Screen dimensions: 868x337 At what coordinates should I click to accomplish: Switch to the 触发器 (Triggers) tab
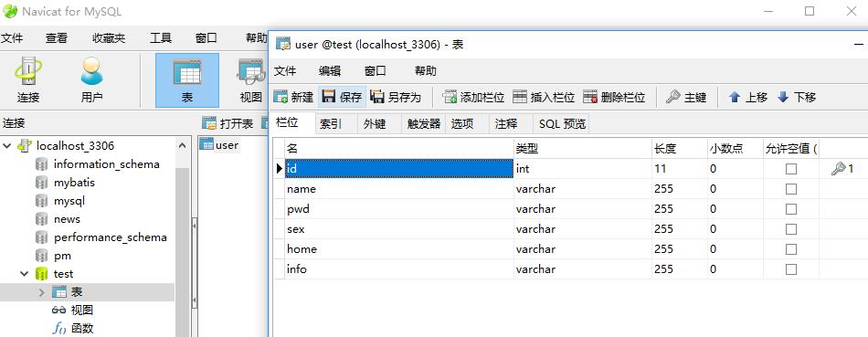[x=423, y=124]
